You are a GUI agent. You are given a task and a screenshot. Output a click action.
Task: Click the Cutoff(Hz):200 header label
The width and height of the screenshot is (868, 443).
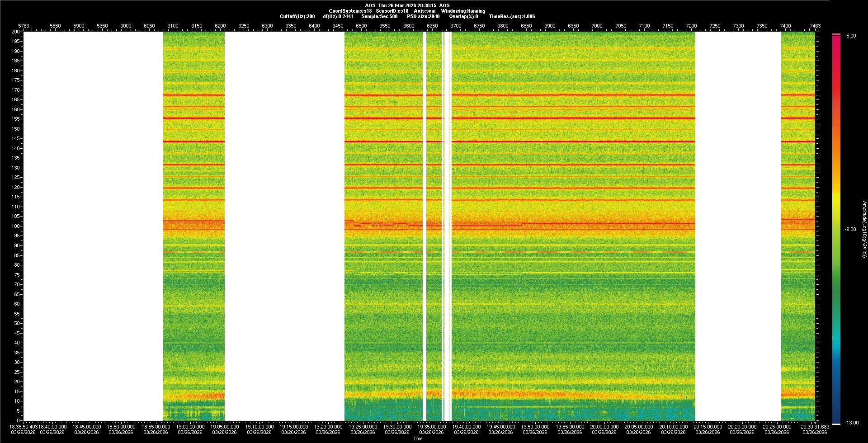pyautogui.click(x=297, y=16)
